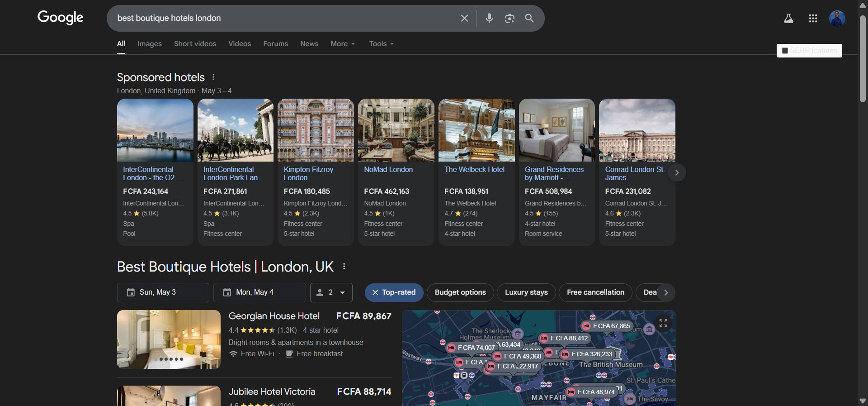Click the Best Boutique Hotels London heading
This screenshot has height=406, width=868.
pyautogui.click(x=225, y=267)
